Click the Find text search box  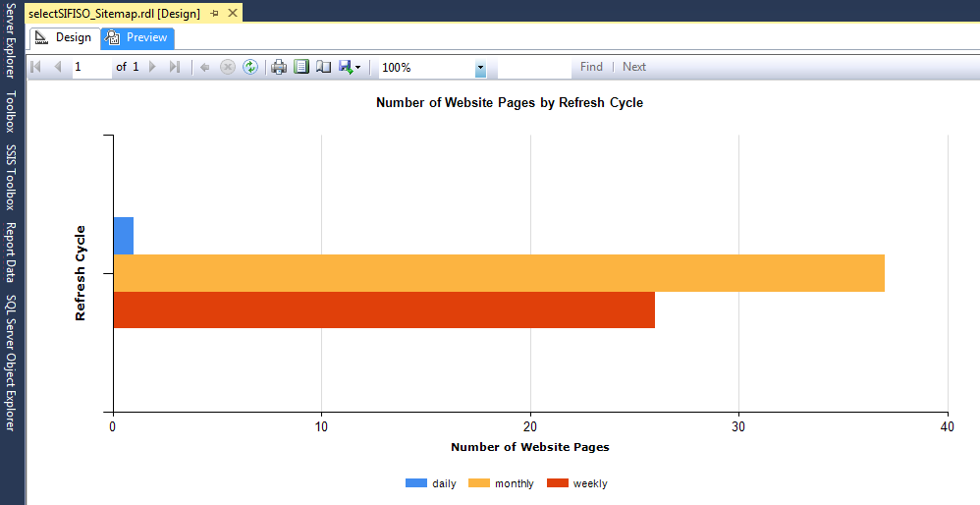pos(534,67)
